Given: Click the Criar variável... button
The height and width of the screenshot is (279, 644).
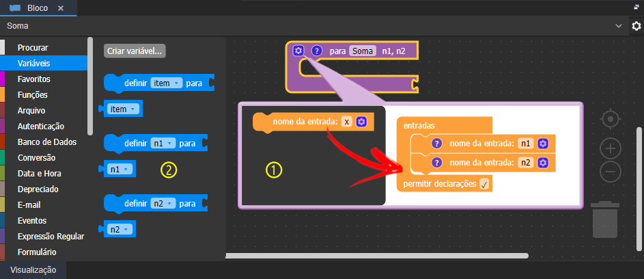Looking at the screenshot, I should (x=135, y=51).
